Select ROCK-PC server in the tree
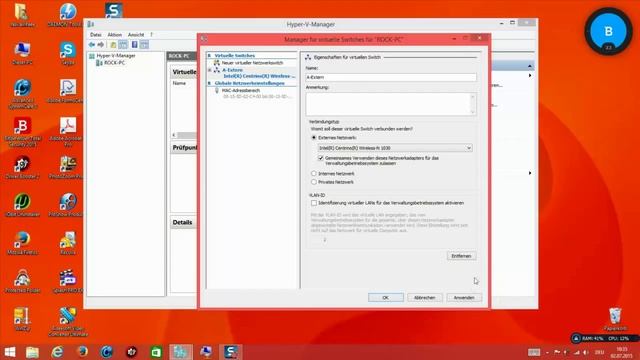 pyautogui.click(x=111, y=63)
